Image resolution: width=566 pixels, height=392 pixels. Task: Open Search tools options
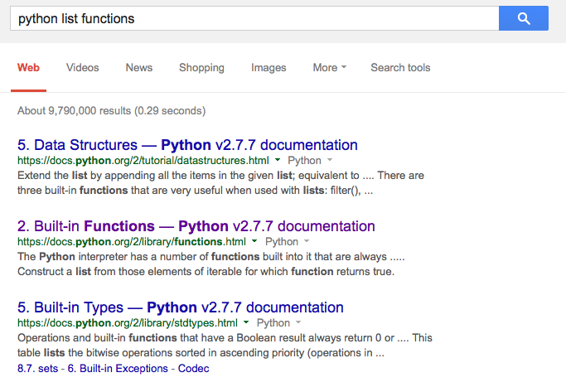[400, 67]
